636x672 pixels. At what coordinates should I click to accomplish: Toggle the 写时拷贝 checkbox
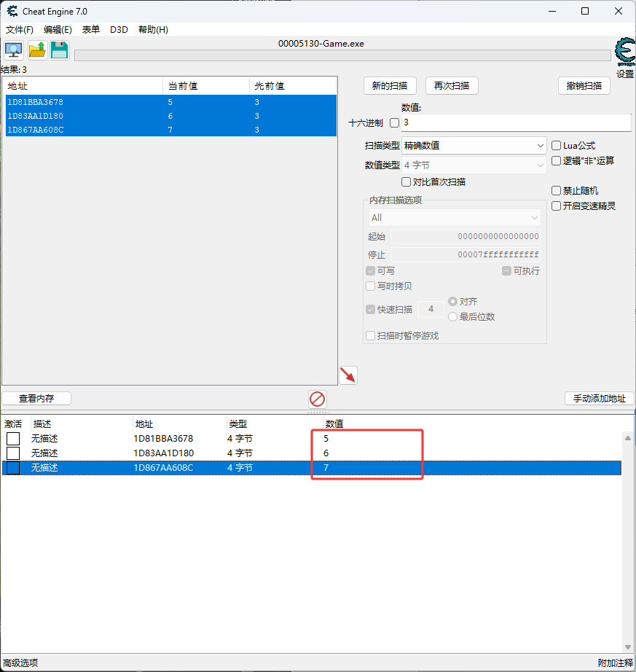(x=371, y=286)
